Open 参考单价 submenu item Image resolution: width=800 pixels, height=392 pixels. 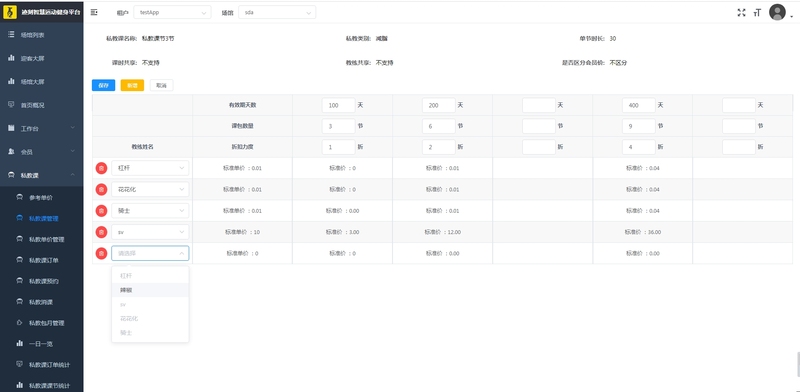pyautogui.click(x=41, y=198)
